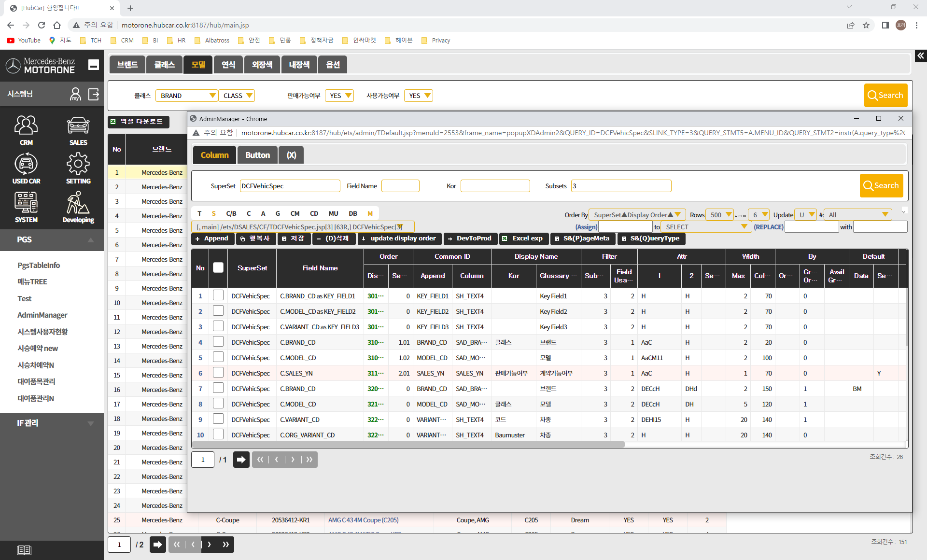Open the CRM module icon
Screen dimensions: 927x560
coord(26,129)
